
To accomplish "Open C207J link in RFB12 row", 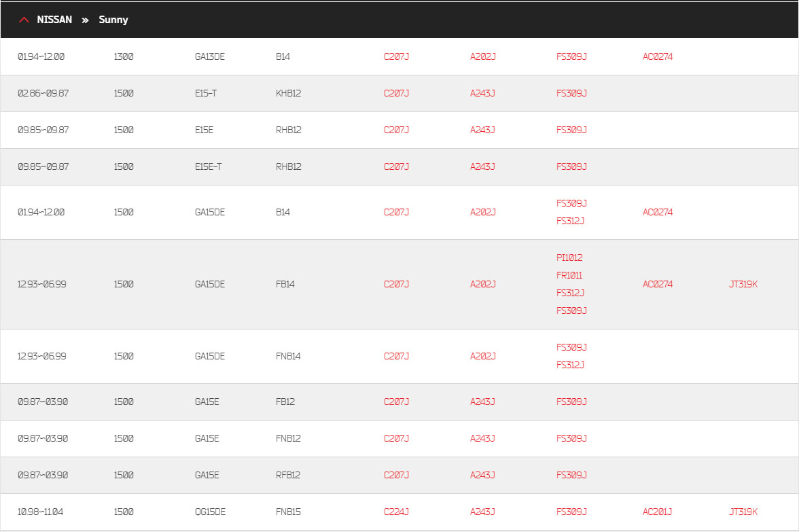I will point(397,475).
